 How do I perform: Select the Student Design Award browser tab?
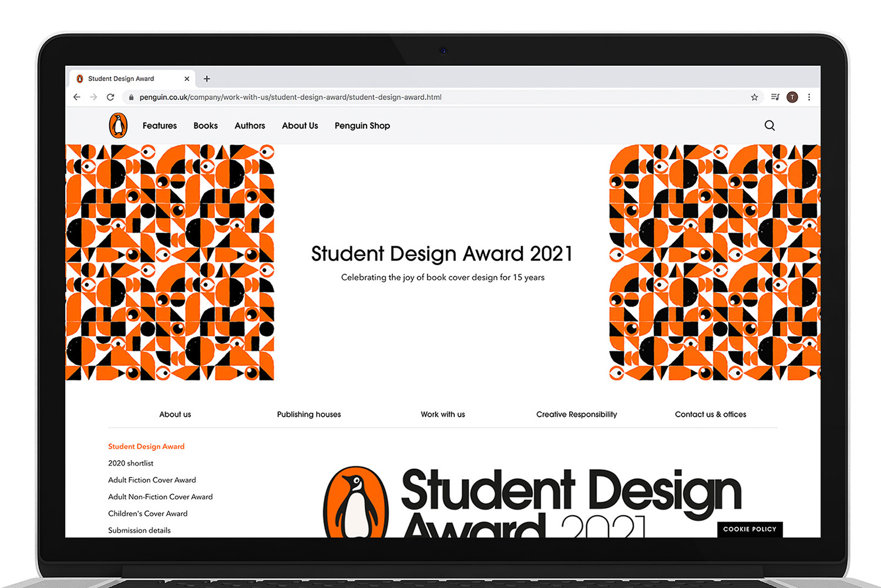pos(133,79)
